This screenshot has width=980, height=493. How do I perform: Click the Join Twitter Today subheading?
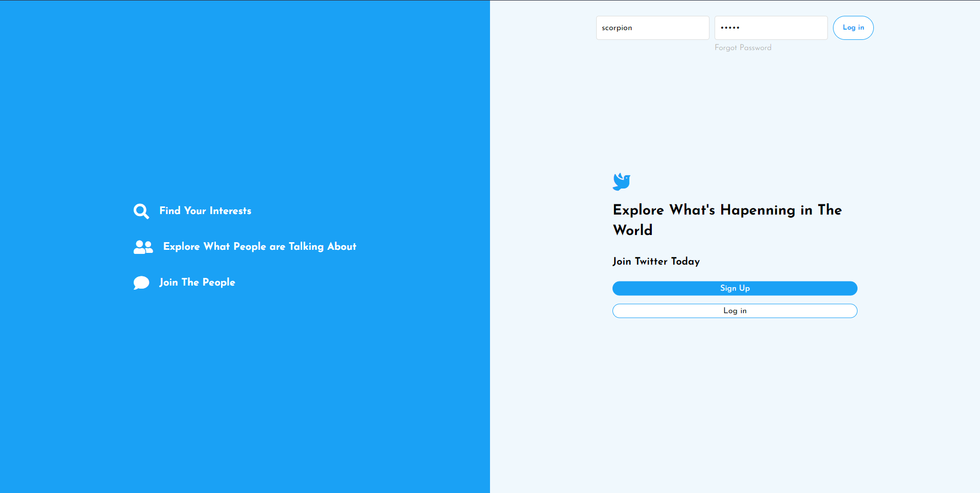coord(656,261)
